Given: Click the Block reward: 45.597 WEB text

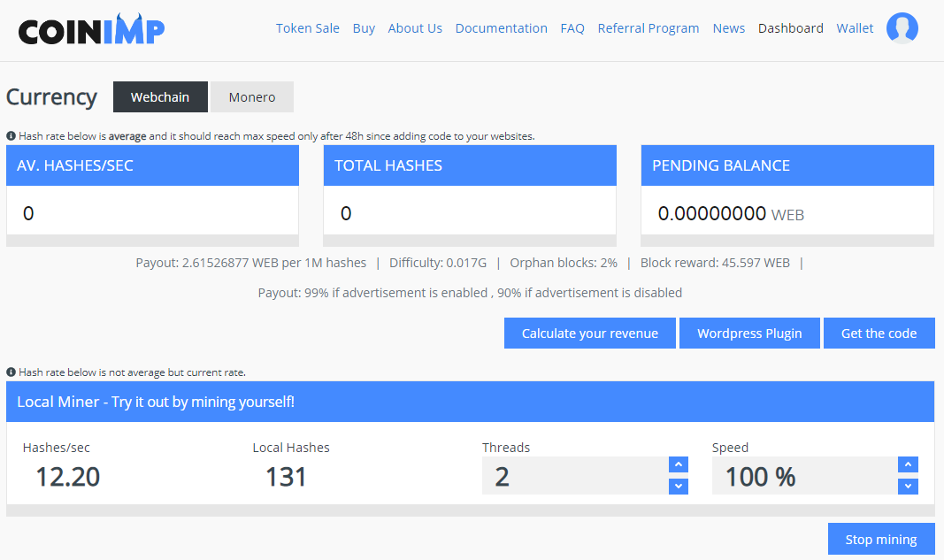Looking at the screenshot, I should 715,263.
